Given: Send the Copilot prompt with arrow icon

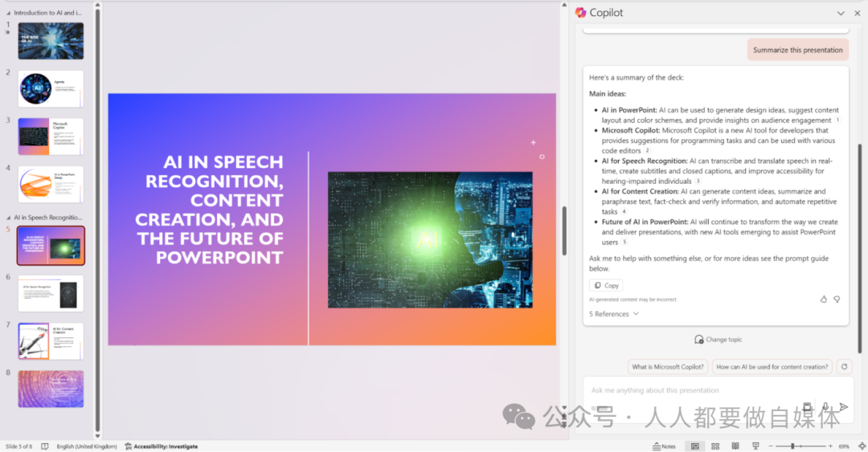Looking at the screenshot, I should coord(843,407).
